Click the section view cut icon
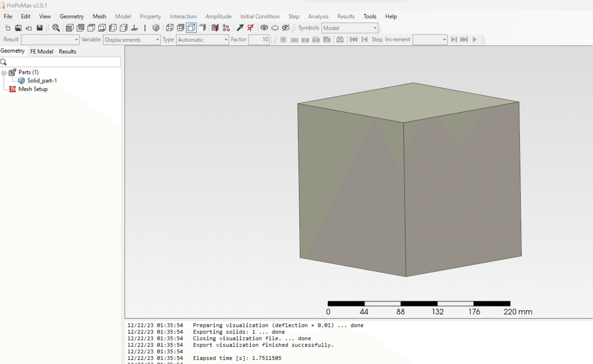The height and width of the screenshot is (364, 593). tap(215, 28)
